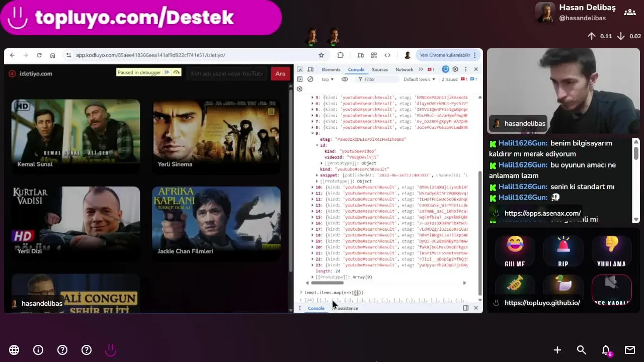Collapse the id object node
The height and width of the screenshot is (362, 644).
(x=317, y=145)
